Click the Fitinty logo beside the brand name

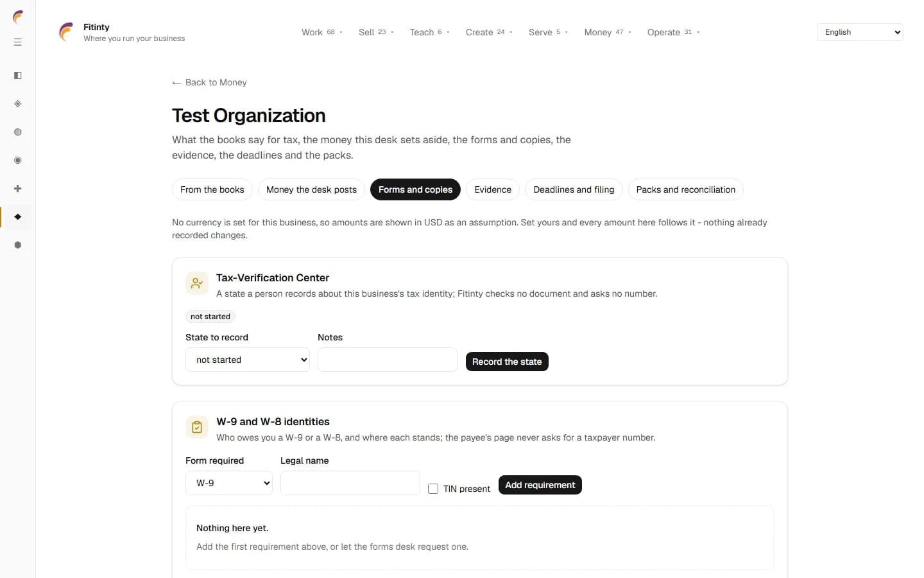click(66, 32)
